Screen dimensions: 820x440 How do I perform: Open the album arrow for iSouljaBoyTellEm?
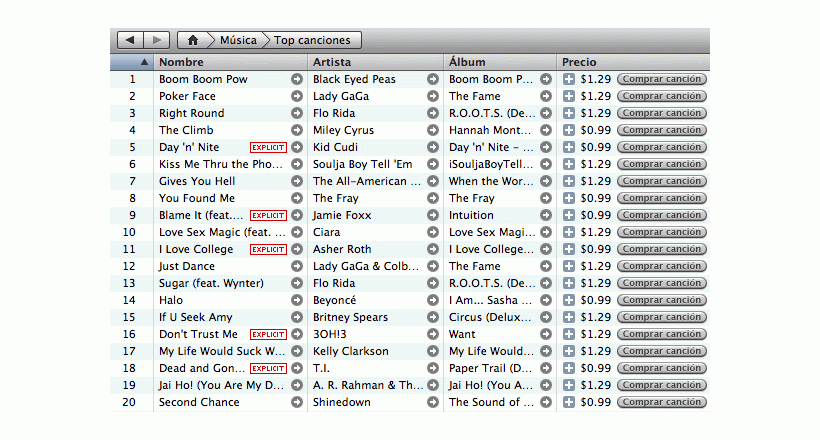coord(546,164)
